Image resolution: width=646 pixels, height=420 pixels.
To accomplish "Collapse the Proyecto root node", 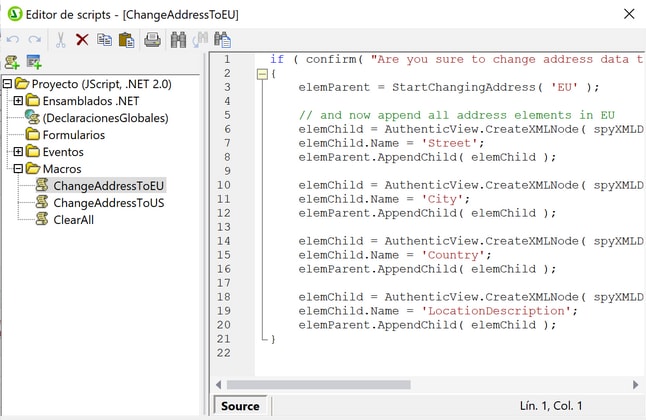I will pyautogui.click(x=8, y=84).
